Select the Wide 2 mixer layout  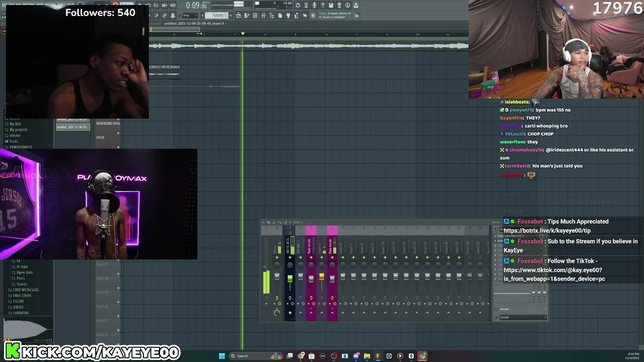(x=298, y=222)
